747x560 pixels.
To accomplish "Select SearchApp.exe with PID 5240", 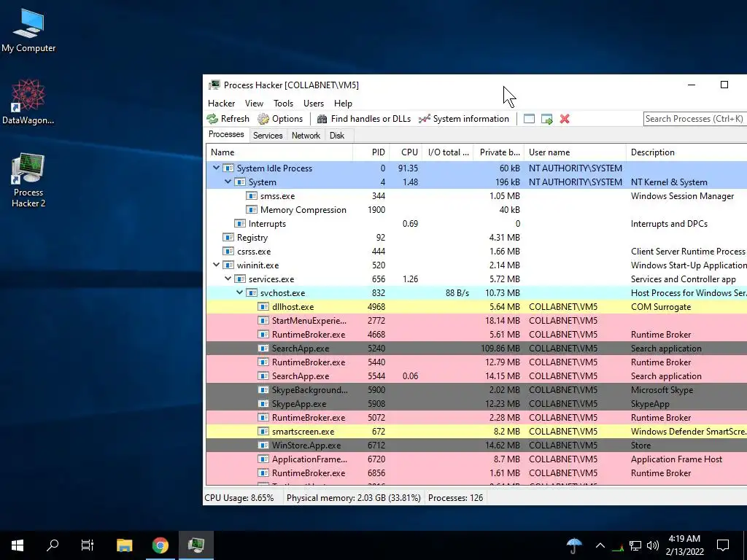I will click(x=476, y=348).
